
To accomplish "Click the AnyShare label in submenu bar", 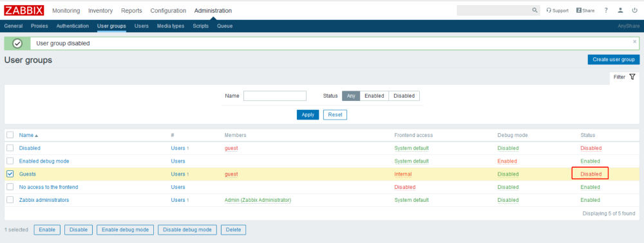I will 629,26.
